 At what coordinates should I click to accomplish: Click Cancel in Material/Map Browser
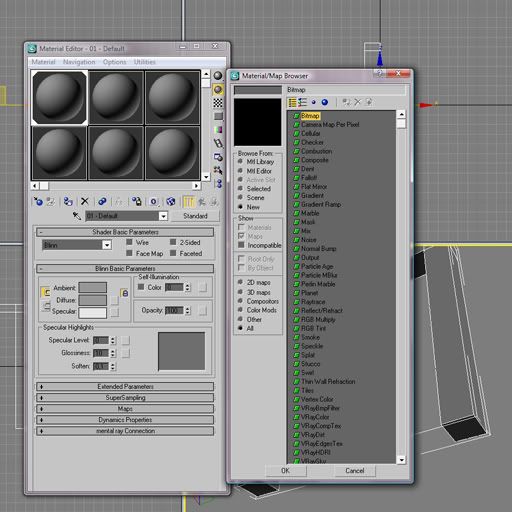click(x=355, y=471)
